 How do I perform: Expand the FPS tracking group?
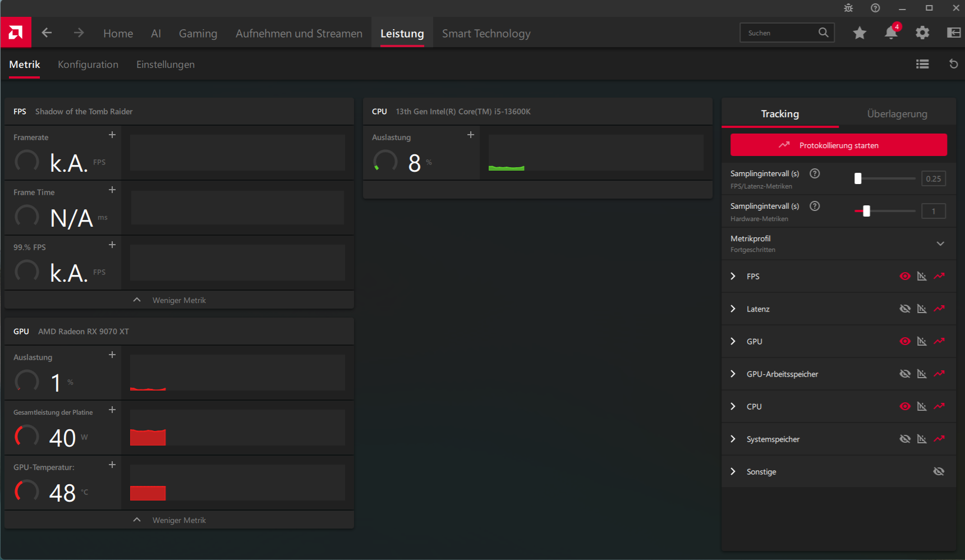pos(733,276)
